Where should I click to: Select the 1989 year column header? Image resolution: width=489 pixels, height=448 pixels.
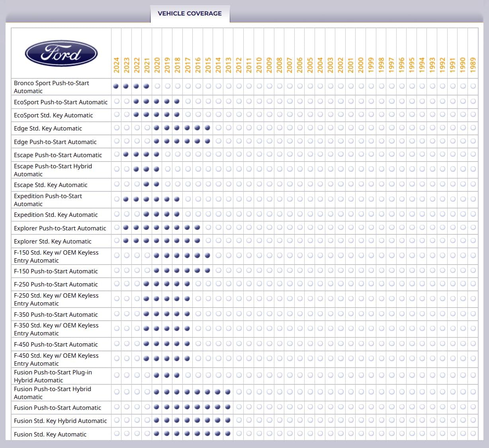pos(473,65)
